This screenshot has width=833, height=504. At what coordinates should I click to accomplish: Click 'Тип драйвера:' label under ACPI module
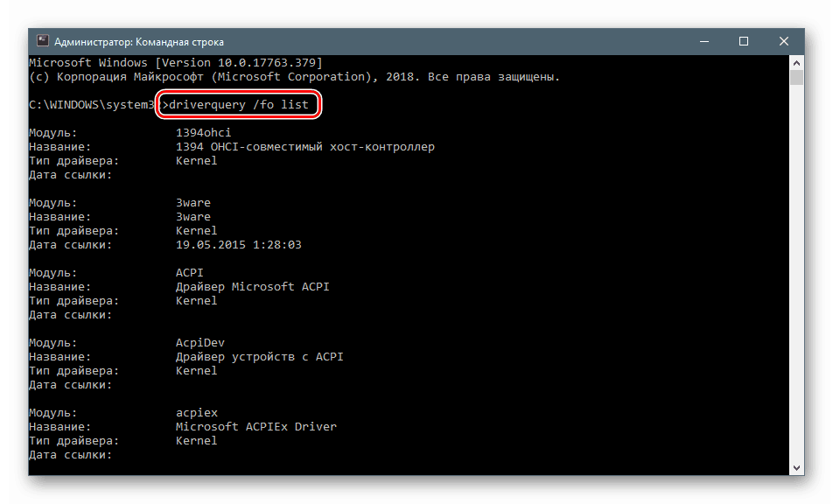[x=73, y=301]
